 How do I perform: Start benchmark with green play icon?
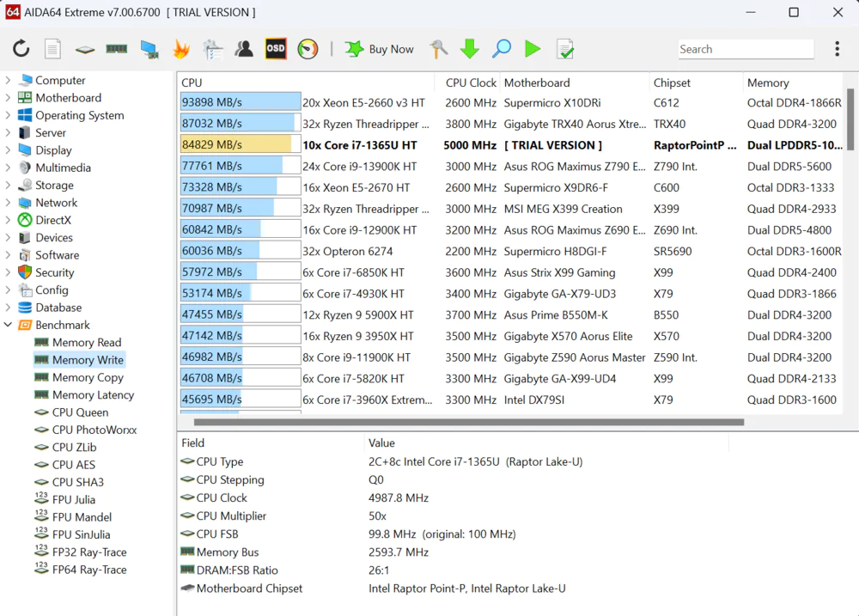click(x=533, y=49)
